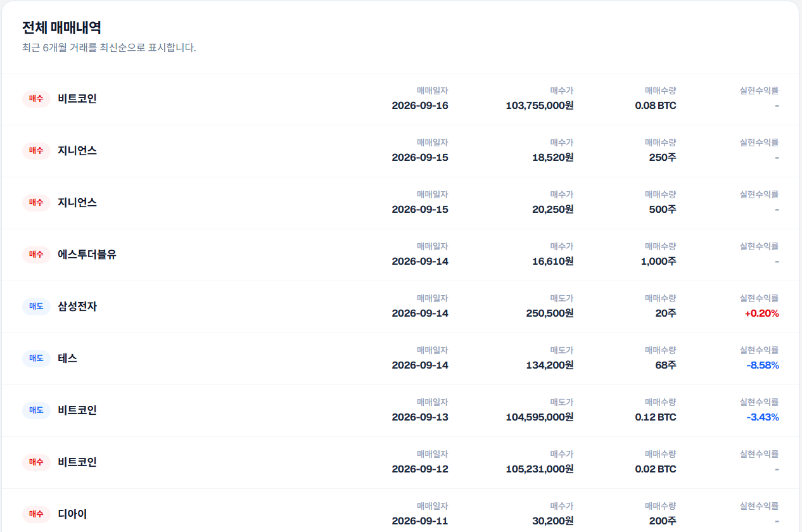Click the trade date 2026-09-16
This screenshot has height=532, width=802.
pyautogui.click(x=420, y=106)
